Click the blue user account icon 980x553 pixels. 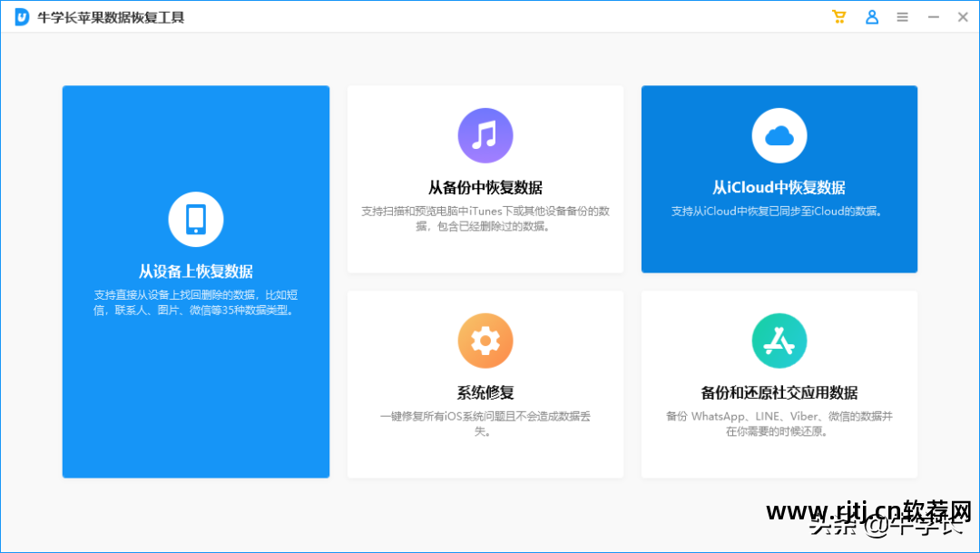pos(872,16)
